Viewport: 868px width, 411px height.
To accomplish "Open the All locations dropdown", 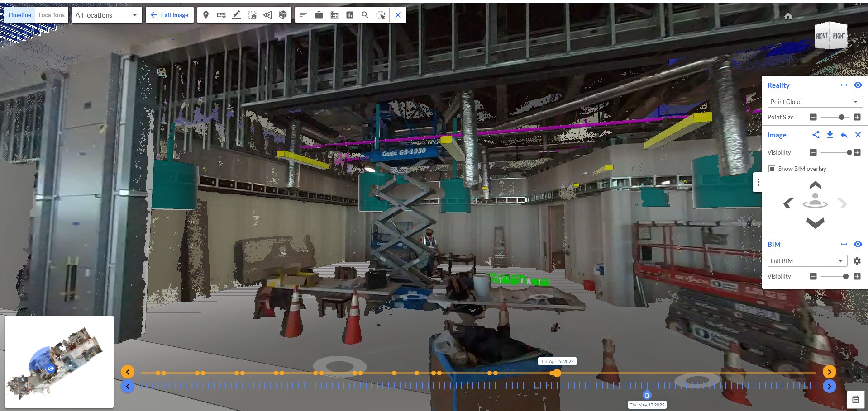I will [x=106, y=14].
